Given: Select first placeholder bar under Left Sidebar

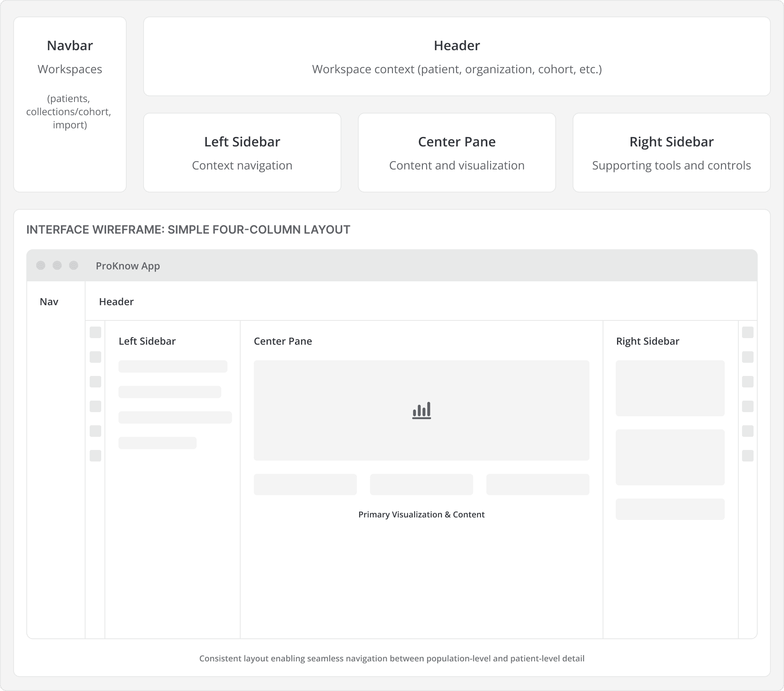Looking at the screenshot, I should click(x=173, y=366).
